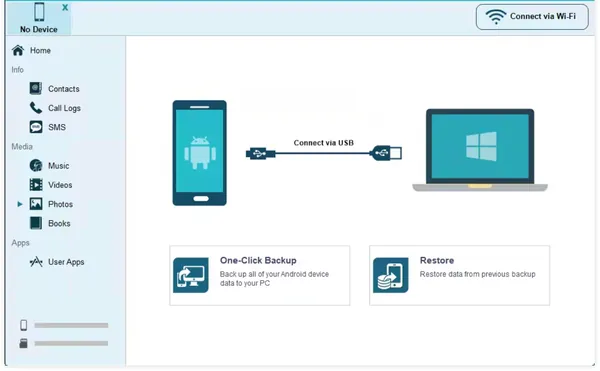Start One-Click Backup
600x371 pixels.
click(x=259, y=275)
